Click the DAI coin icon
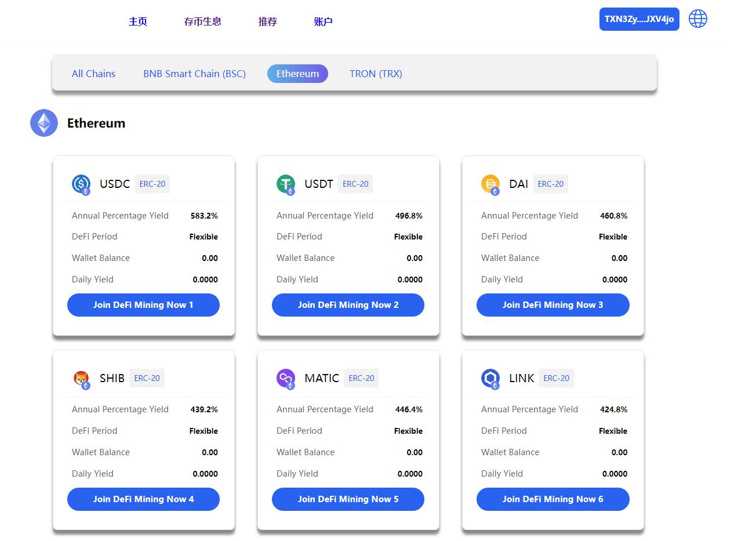Image resolution: width=756 pixels, height=541 pixels. [x=490, y=184]
